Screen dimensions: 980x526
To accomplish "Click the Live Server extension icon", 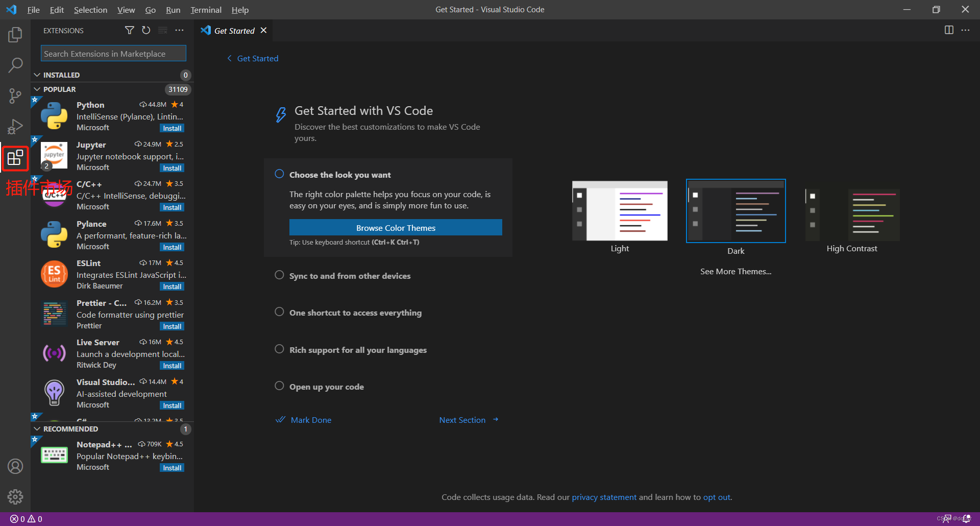I will click(x=54, y=353).
